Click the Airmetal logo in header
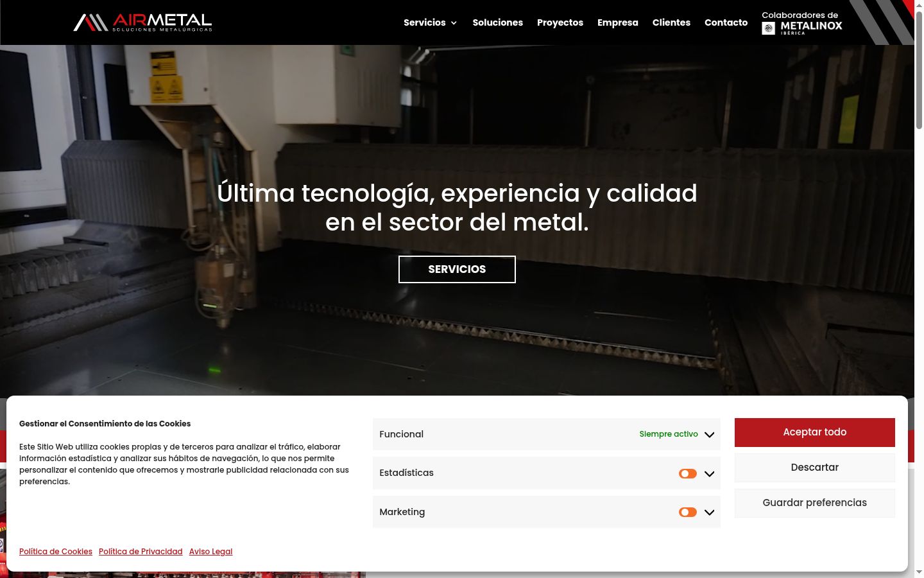This screenshot has height=578, width=924. tap(142, 22)
